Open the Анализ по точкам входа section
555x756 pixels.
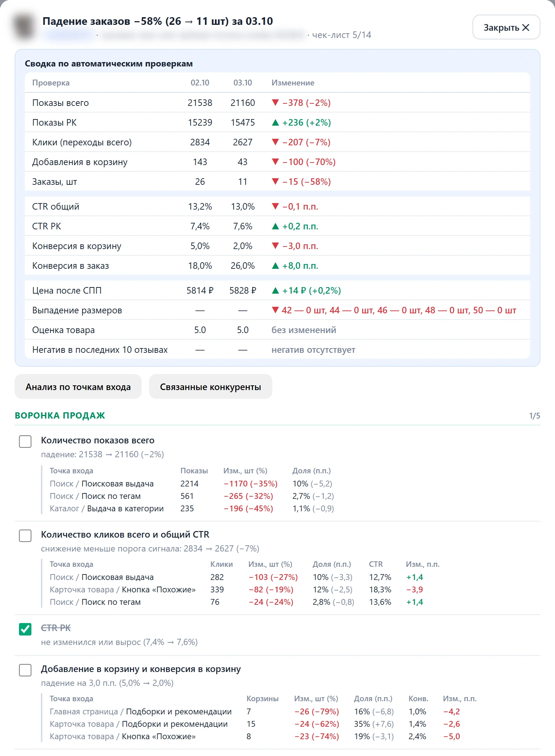(x=78, y=387)
